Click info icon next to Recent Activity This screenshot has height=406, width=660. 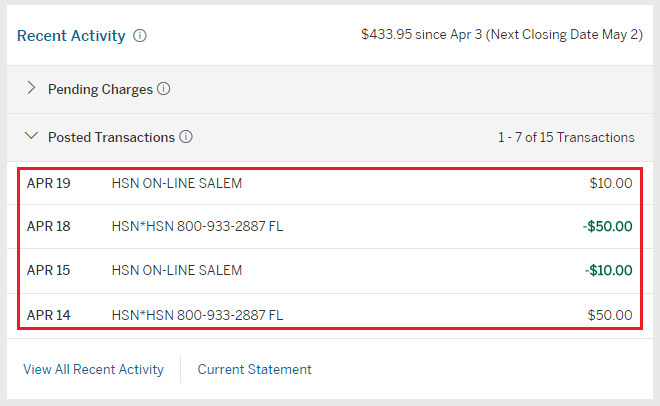coord(140,36)
